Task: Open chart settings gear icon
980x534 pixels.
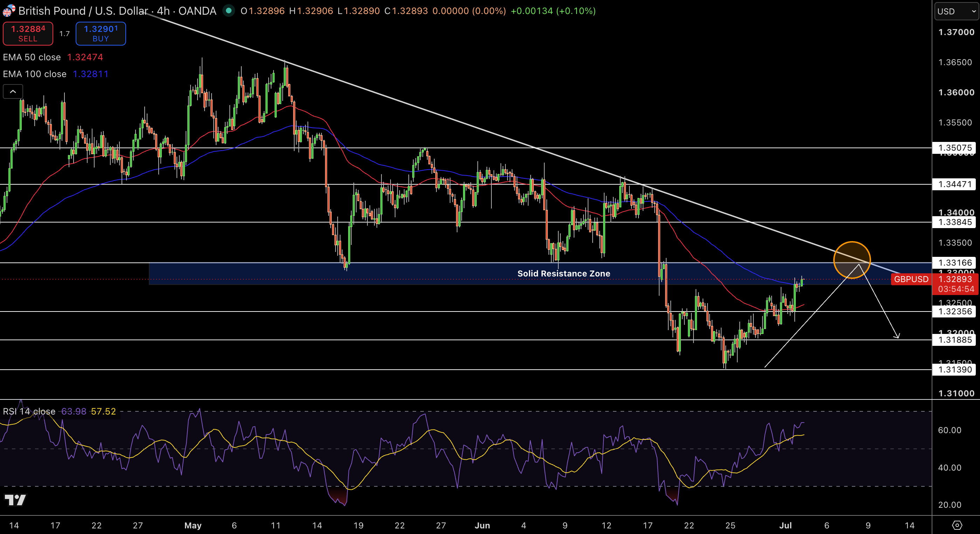Action: coord(957,525)
